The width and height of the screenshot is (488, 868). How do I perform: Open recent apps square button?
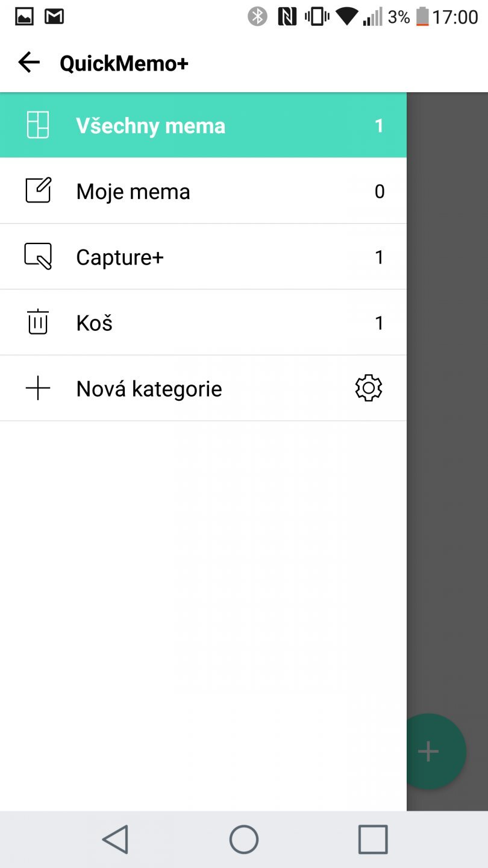click(x=372, y=839)
